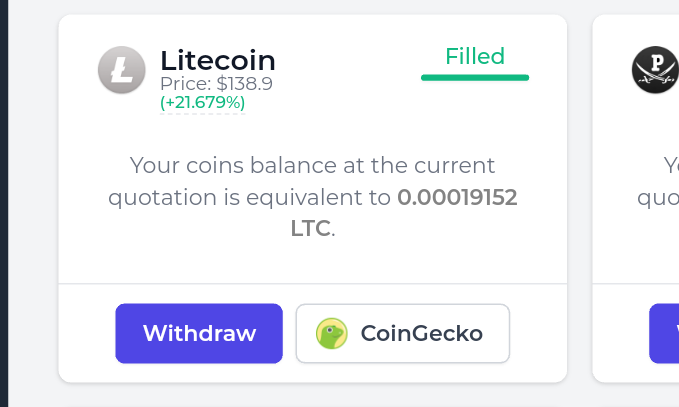The width and height of the screenshot is (679, 407).
Task: Click the partially visible button on the second card
Action: tap(664, 333)
